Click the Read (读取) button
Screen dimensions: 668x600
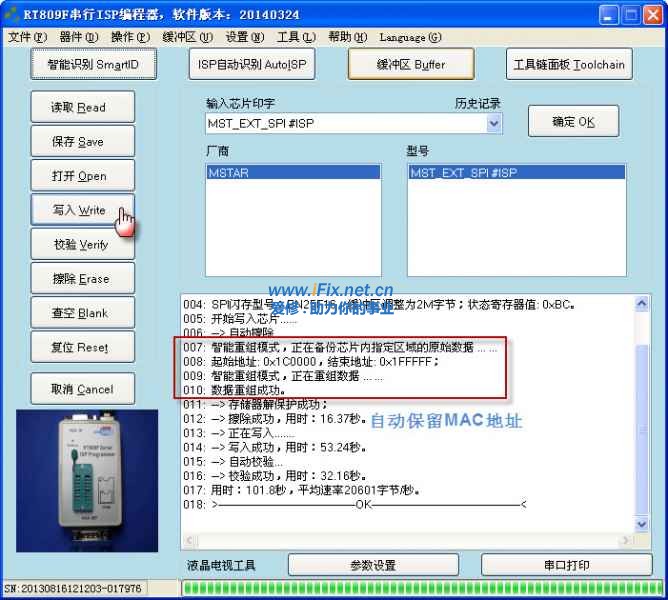(79, 108)
